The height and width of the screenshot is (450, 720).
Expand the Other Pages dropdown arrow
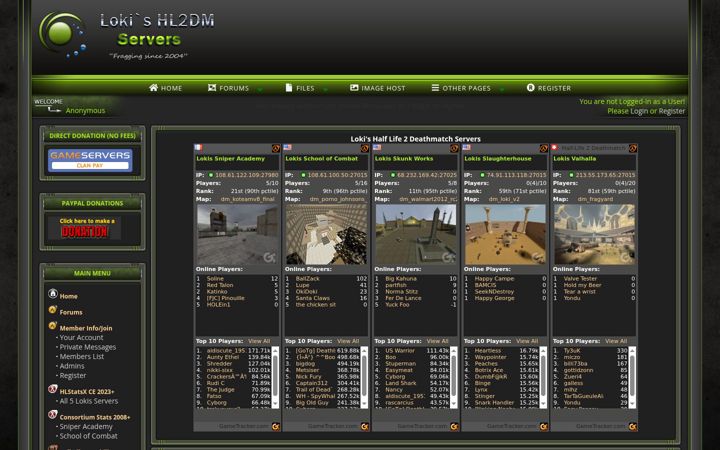[x=502, y=90]
